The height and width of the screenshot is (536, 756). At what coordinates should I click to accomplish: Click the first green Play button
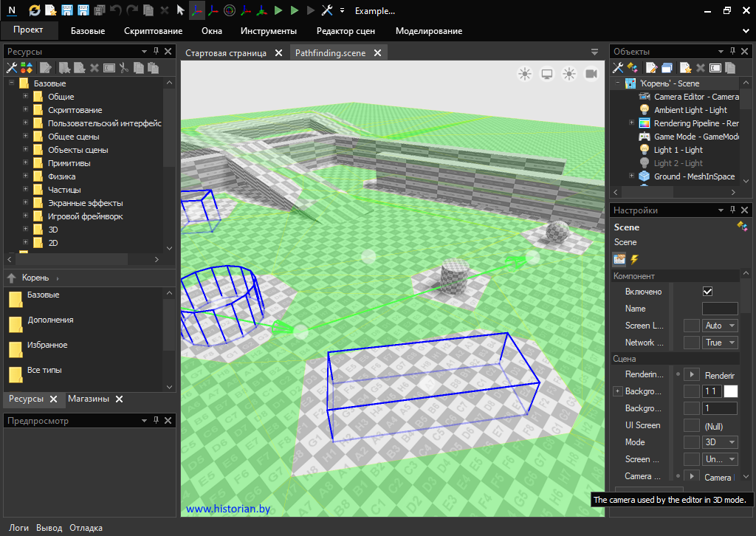coord(278,11)
